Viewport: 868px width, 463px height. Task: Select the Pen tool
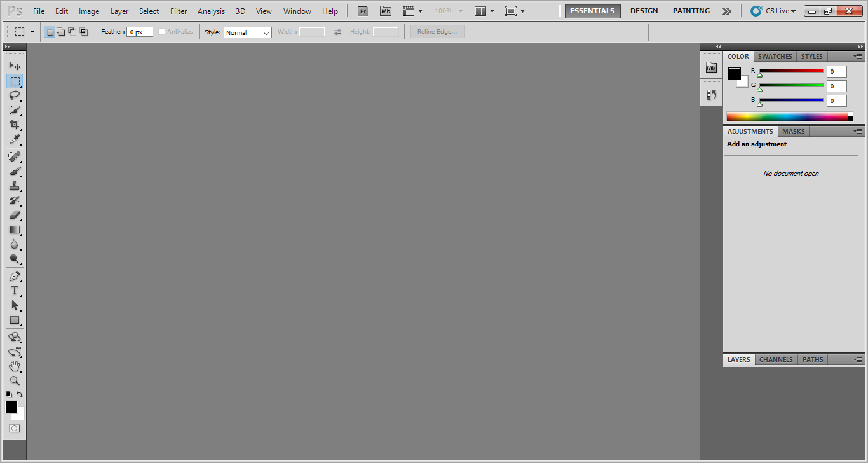[x=14, y=276]
